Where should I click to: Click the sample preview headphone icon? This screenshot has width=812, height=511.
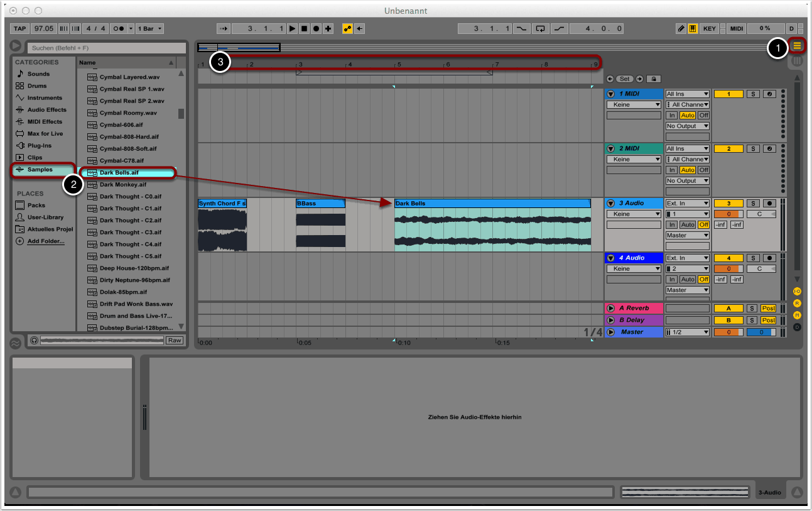click(x=33, y=340)
